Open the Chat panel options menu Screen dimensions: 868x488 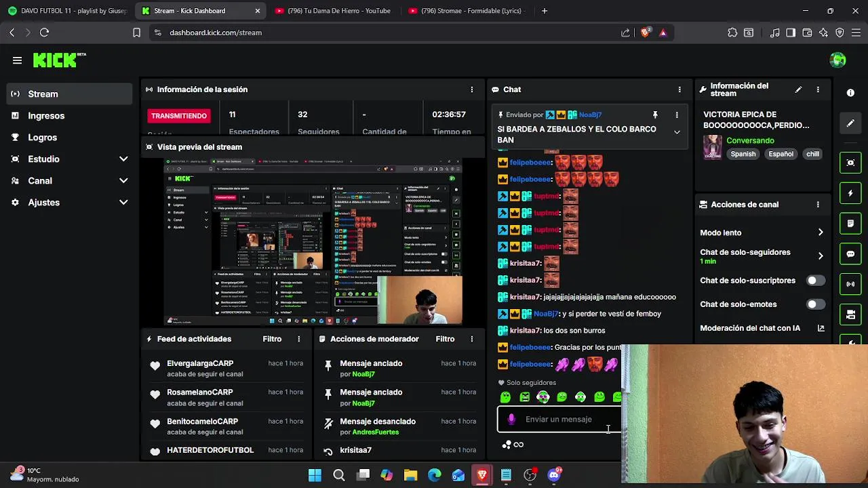coord(679,89)
